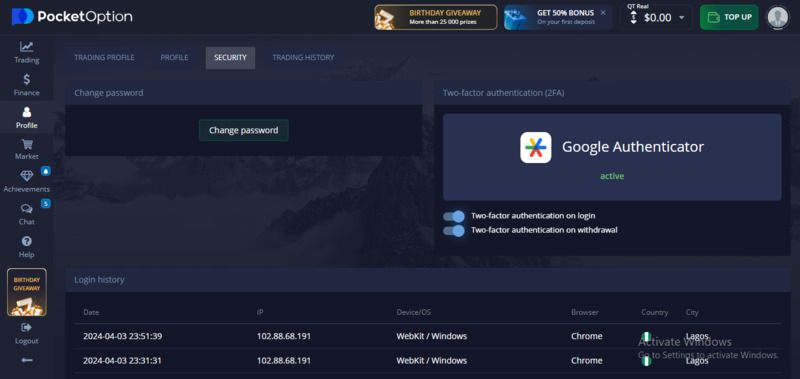Open the Finance dollar icon
The height and width of the screenshot is (379, 800).
pyautogui.click(x=27, y=80)
